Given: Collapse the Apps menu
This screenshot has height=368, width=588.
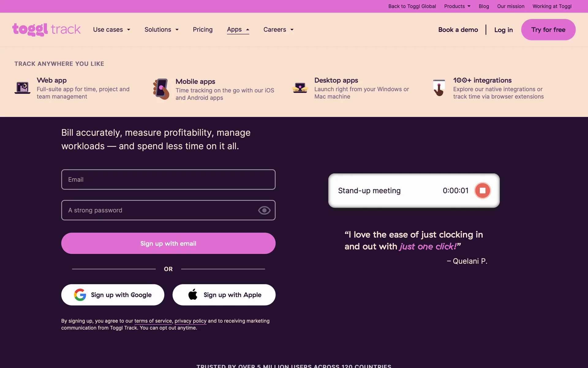Looking at the screenshot, I should pos(238,29).
